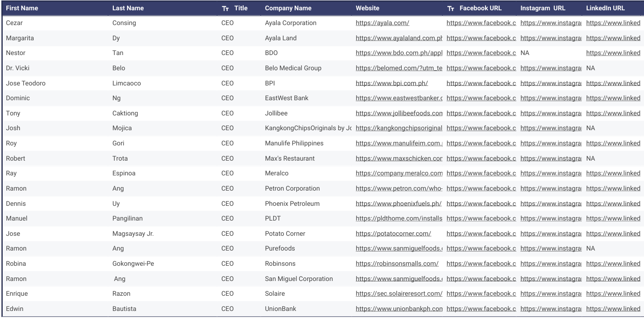Select the company cell Potato Corner
Image resolution: width=644 pixels, height=319 pixels.
(x=285, y=234)
